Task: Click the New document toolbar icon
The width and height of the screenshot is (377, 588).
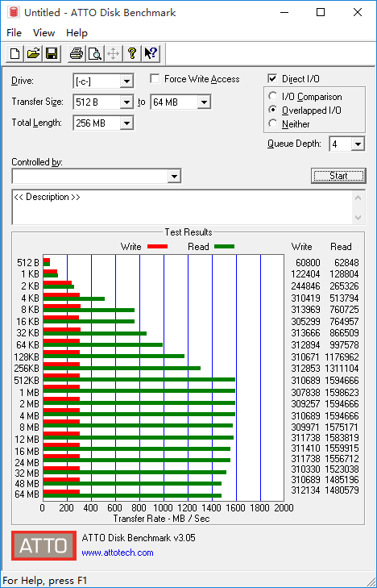Action: tap(15, 53)
